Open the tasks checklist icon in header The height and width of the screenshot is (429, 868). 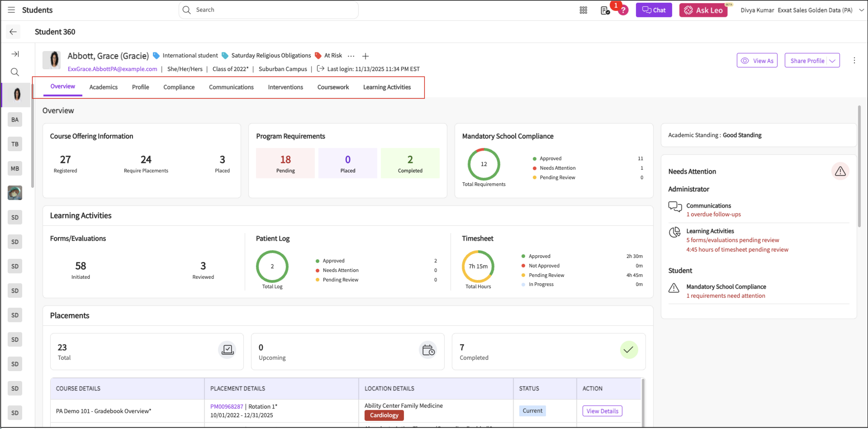click(x=605, y=10)
